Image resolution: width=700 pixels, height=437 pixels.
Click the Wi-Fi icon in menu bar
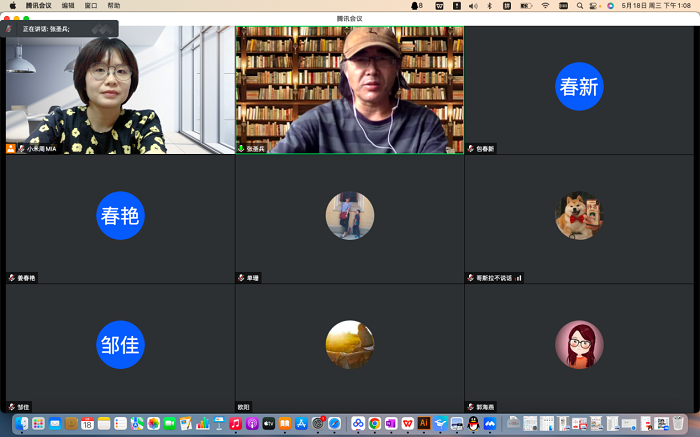[545, 5]
